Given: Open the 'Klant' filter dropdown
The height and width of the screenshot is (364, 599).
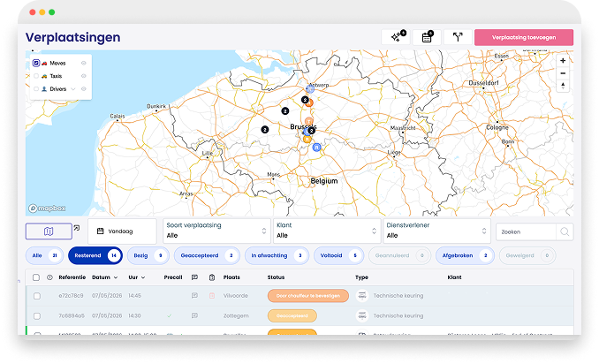Looking at the screenshot, I should pyautogui.click(x=326, y=231).
